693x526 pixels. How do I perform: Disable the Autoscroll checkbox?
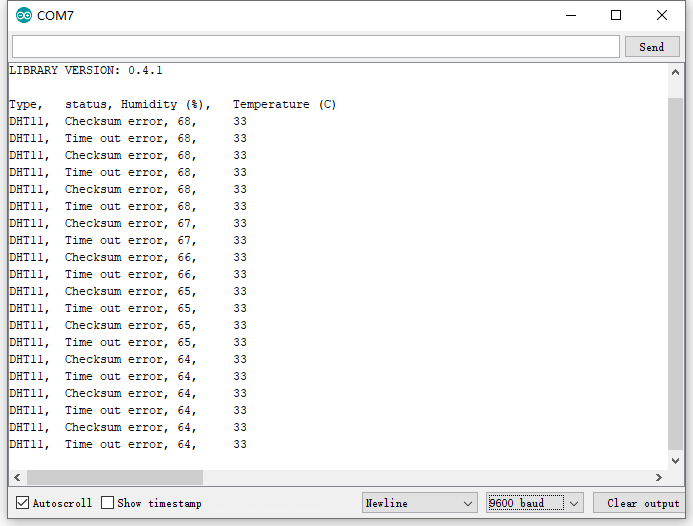[23, 503]
